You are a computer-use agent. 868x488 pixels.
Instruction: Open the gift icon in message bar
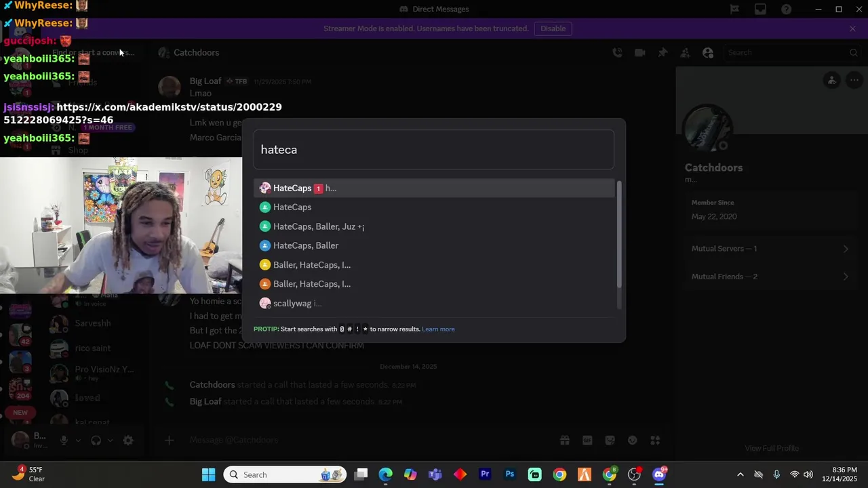(564, 441)
